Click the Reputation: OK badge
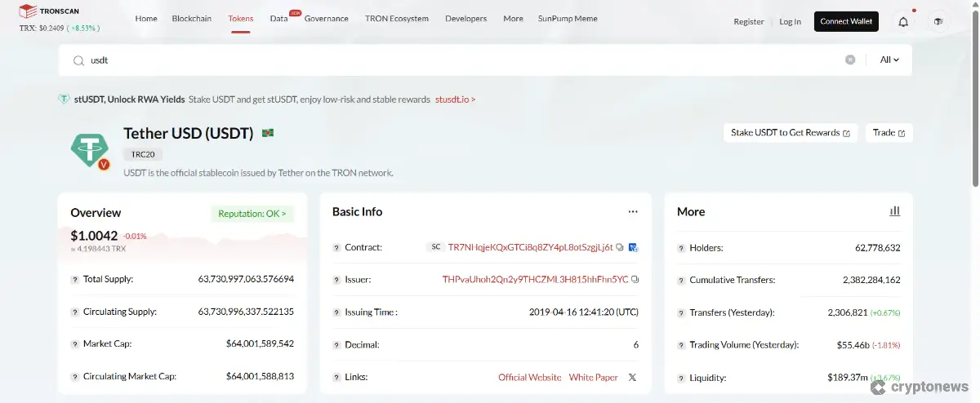The height and width of the screenshot is (403, 980). (x=252, y=214)
